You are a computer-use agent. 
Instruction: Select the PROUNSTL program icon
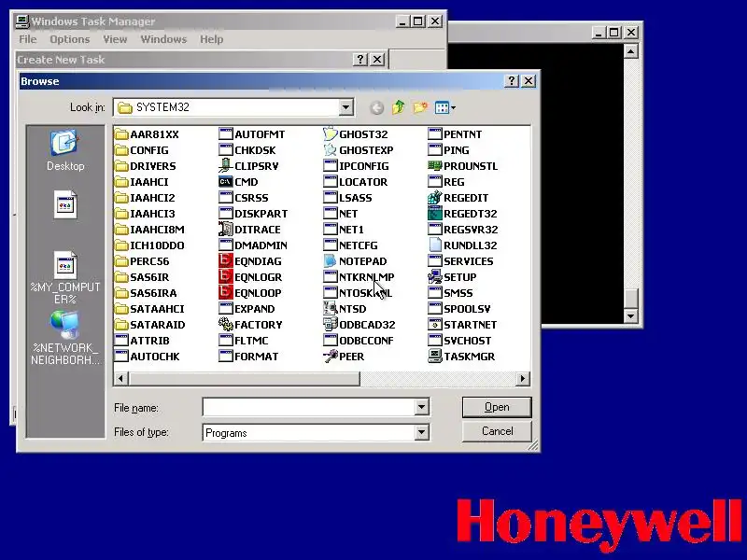[434, 166]
